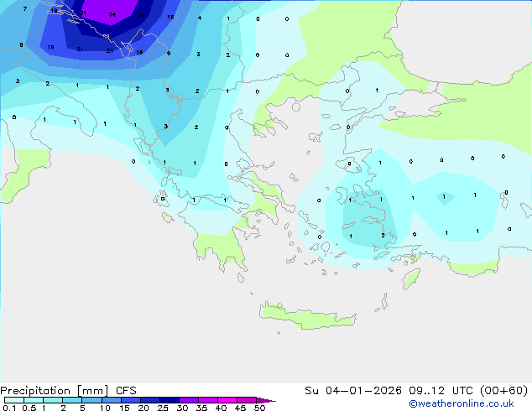
Task: Click the legend label '25'
Action: (x=163, y=408)
